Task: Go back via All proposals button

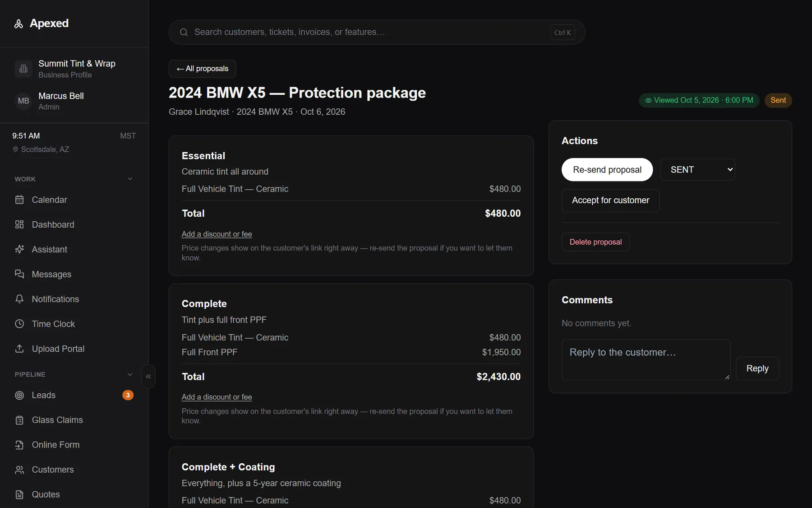Action: (x=203, y=69)
